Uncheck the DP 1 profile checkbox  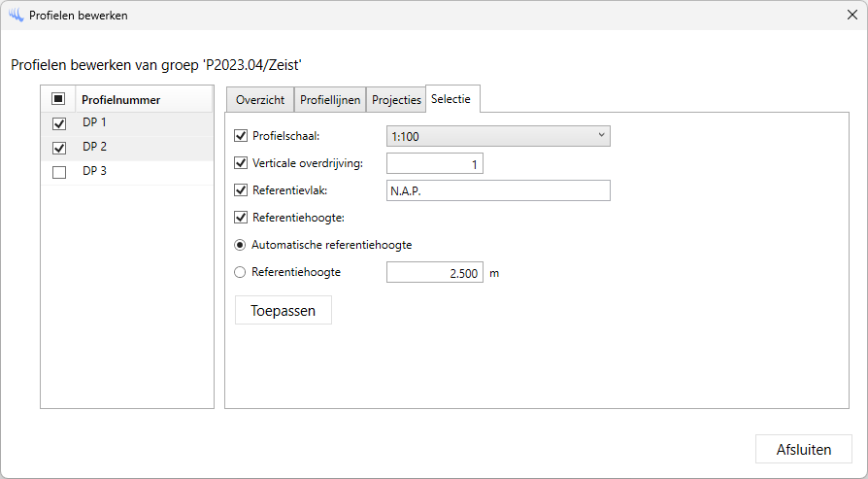(58, 123)
